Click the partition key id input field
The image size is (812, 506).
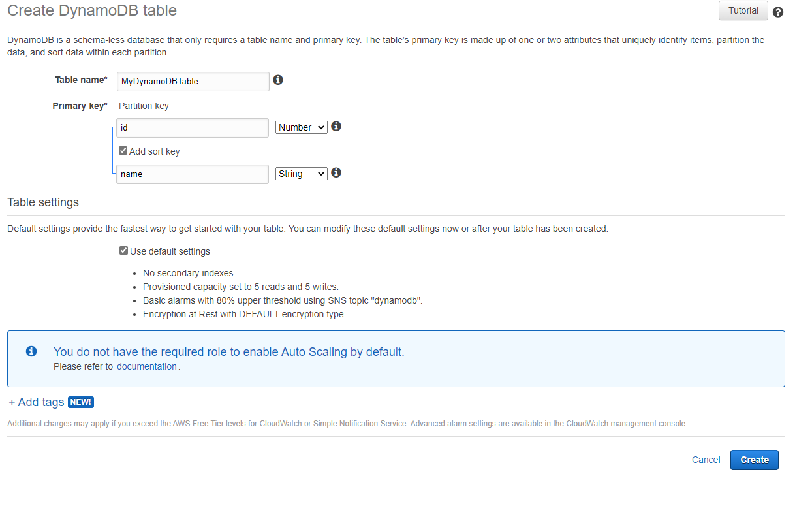coord(193,128)
